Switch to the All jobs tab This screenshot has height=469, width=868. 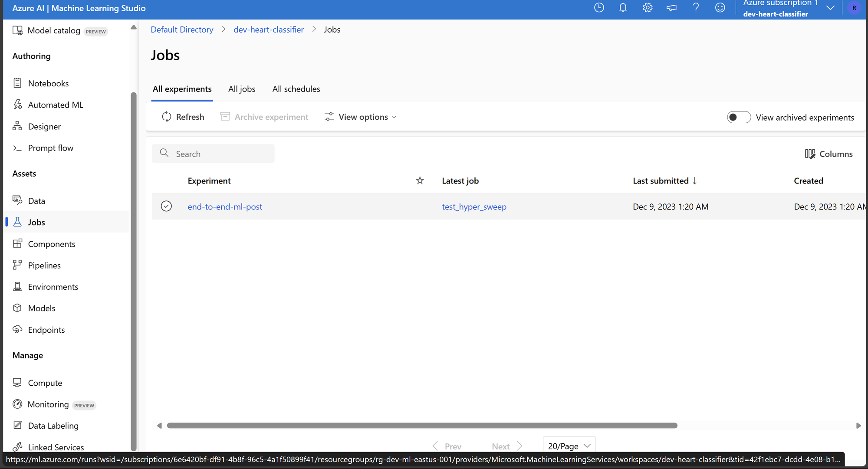(x=242, y=89)
